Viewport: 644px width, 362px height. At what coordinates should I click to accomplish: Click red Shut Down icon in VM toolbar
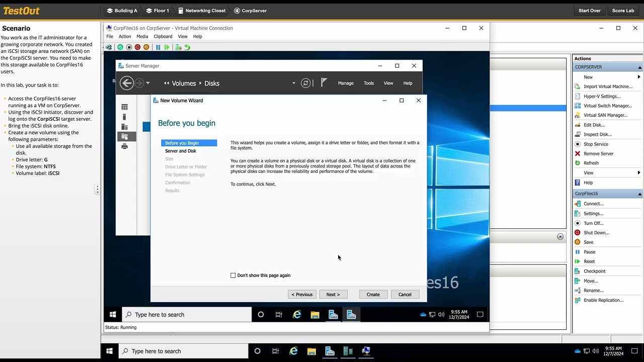(137, 47)
